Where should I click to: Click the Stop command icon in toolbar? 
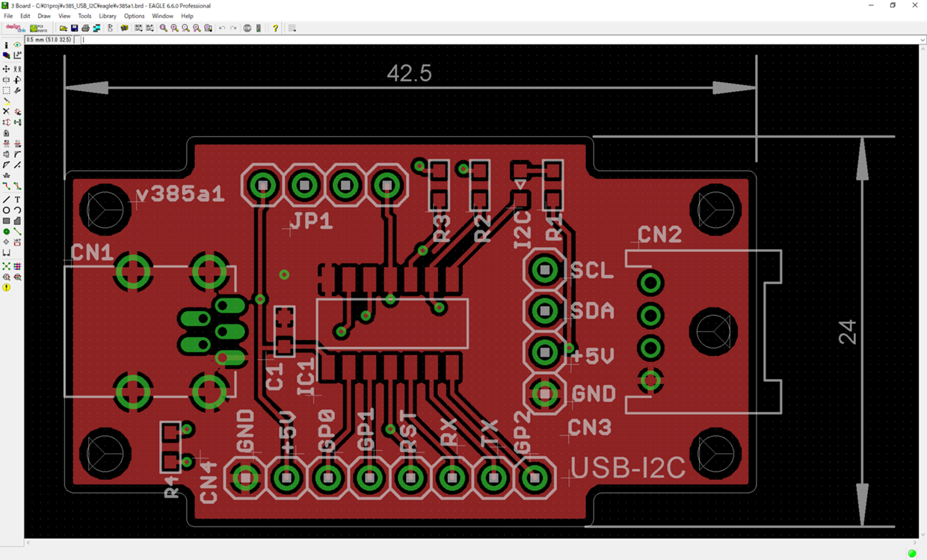coord(247,28)
